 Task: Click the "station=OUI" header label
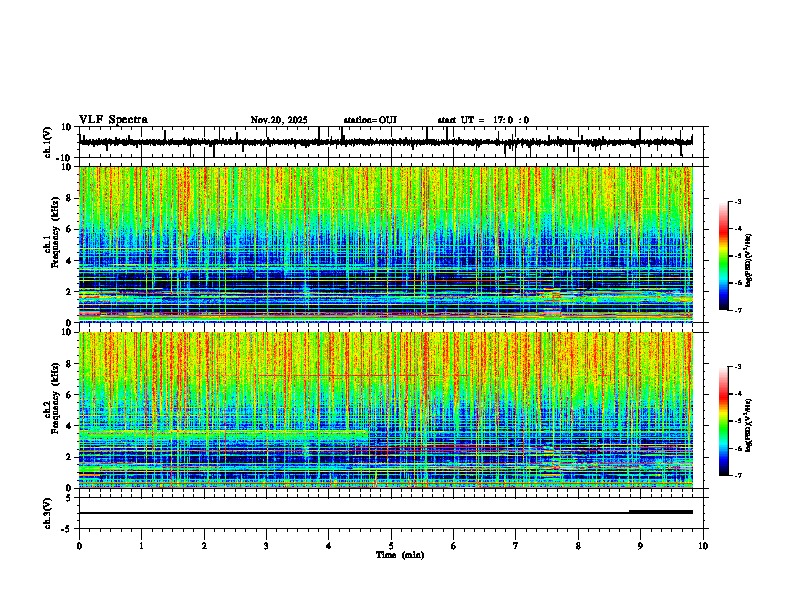tap(370, 120)
